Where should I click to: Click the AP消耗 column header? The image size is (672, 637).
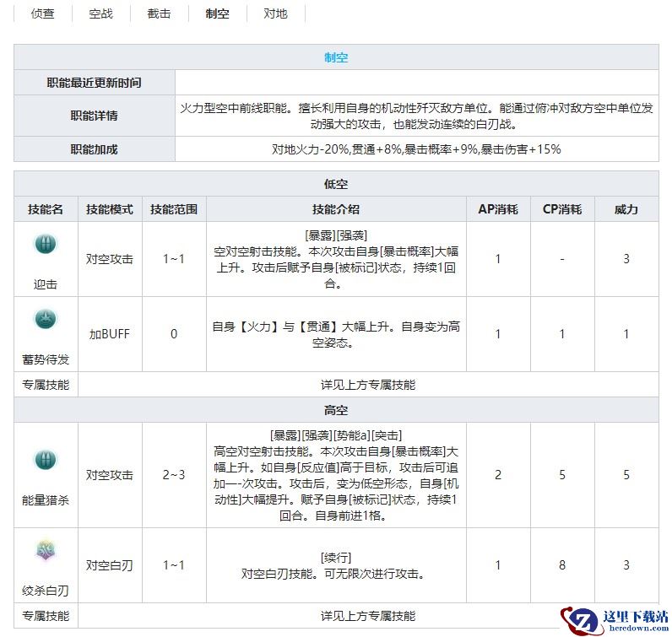[x=498, y=209]
